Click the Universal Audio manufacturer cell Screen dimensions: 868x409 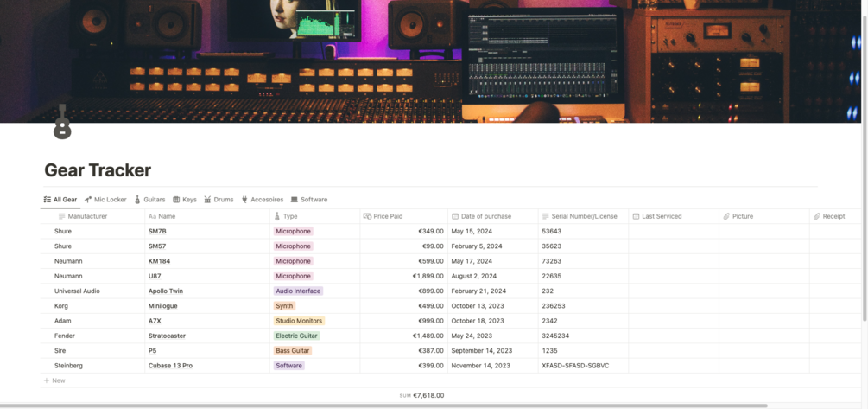click(x=92, y=291)
